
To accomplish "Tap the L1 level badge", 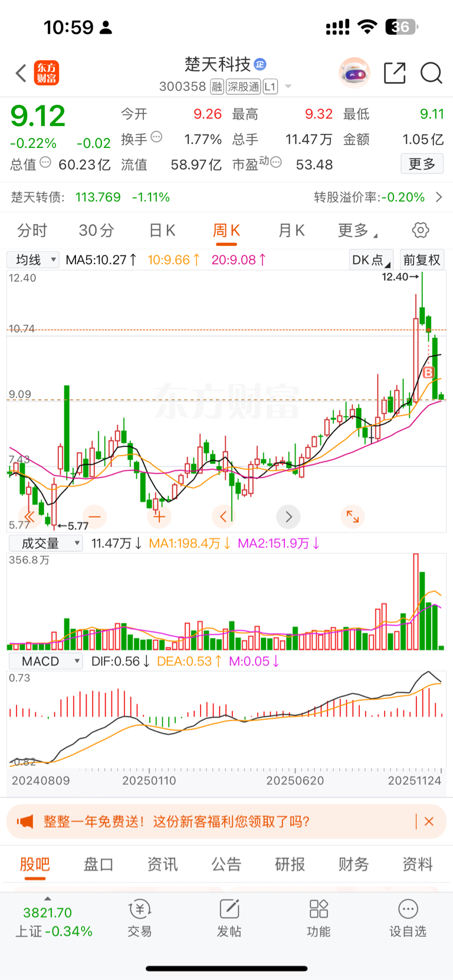I will coord(270,87).
